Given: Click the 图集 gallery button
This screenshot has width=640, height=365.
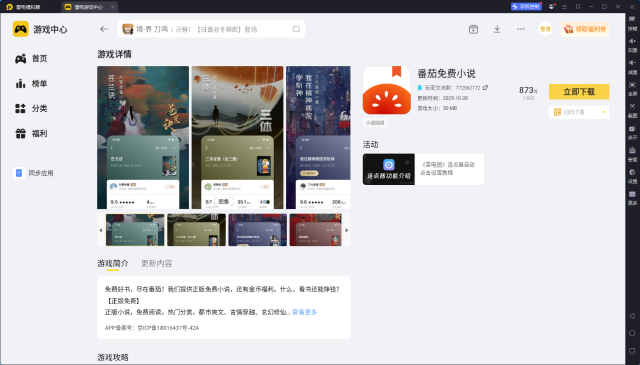Looking at the screenshot, I should (224, 202).
